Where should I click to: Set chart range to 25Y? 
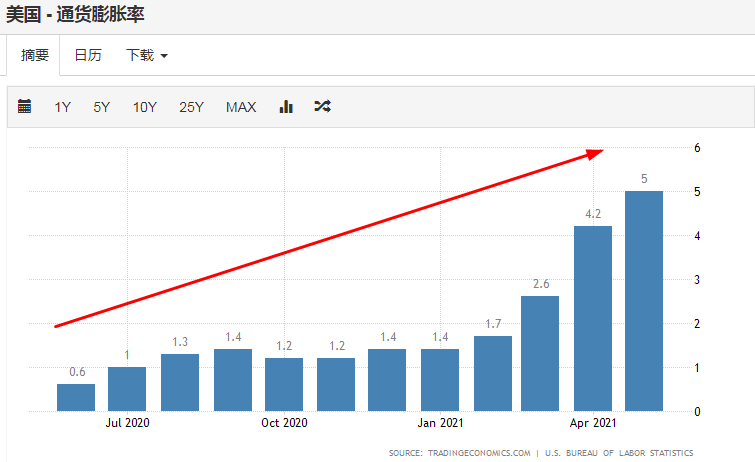click(x=192, y=107)
